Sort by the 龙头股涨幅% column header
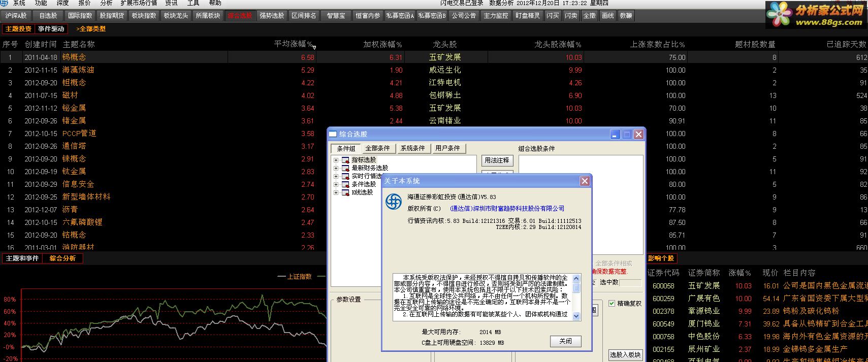868x362 pixels. tap(558, 45)
